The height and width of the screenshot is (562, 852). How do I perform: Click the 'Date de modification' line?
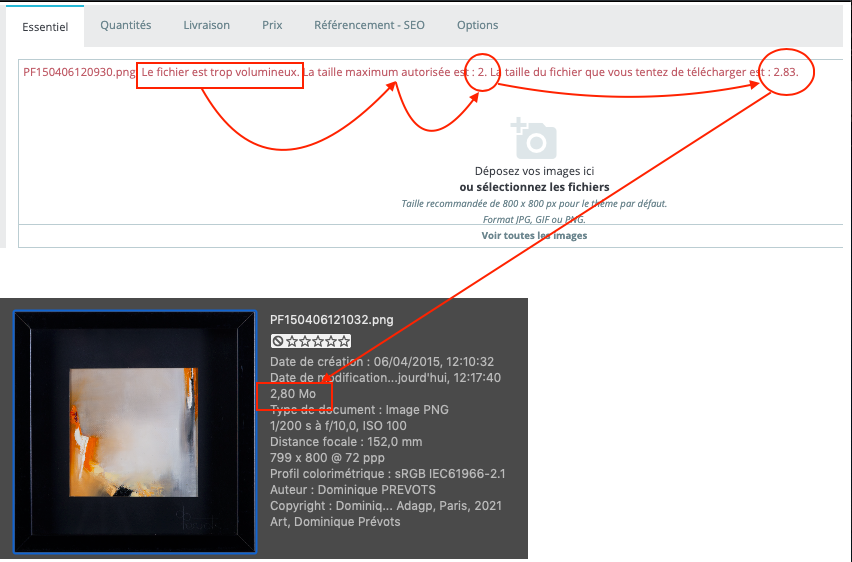pyautogui.click(x=385, y=378)
